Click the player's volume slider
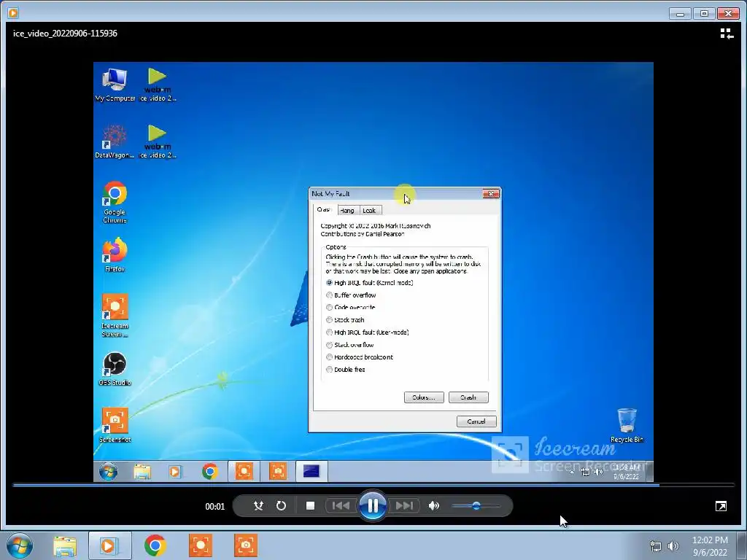This screenshot has width=747, height=560. 476,506
